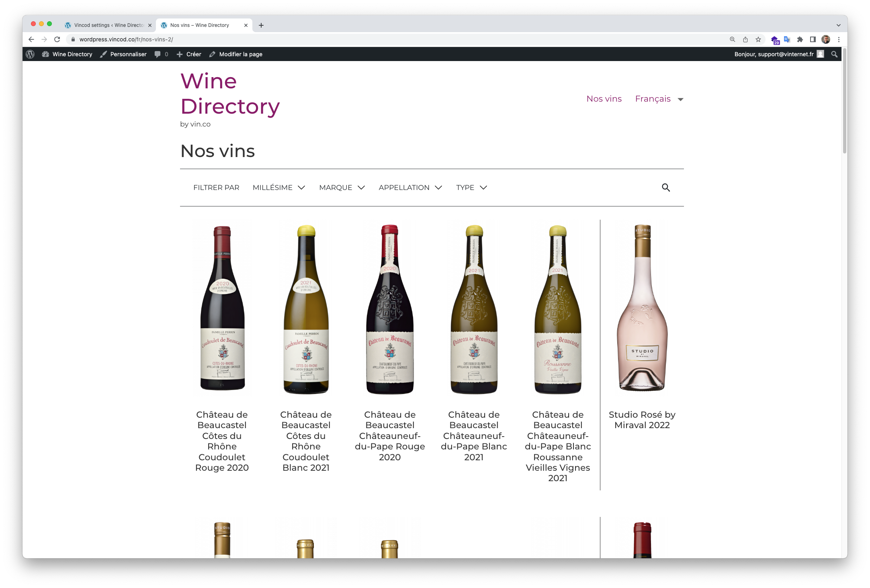Image resolution: width=870 pixels, height=588 pixels.
Task: Expand the Type filter dropdown
Action: click(x=472, y=188)
